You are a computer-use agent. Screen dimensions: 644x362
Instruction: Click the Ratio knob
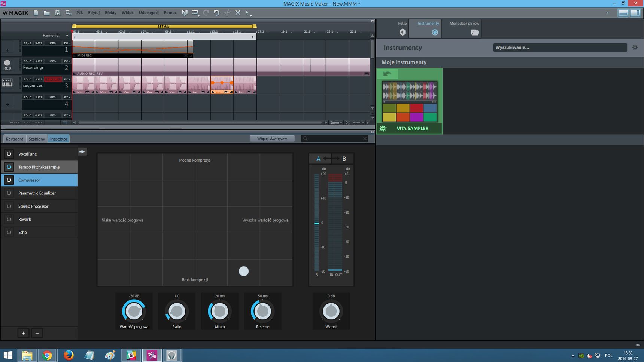pyautogui.click(x=177, y=311)
